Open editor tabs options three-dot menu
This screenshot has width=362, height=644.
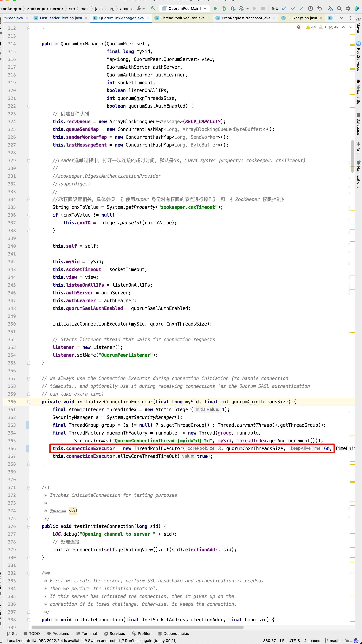(x=351, y=18)
